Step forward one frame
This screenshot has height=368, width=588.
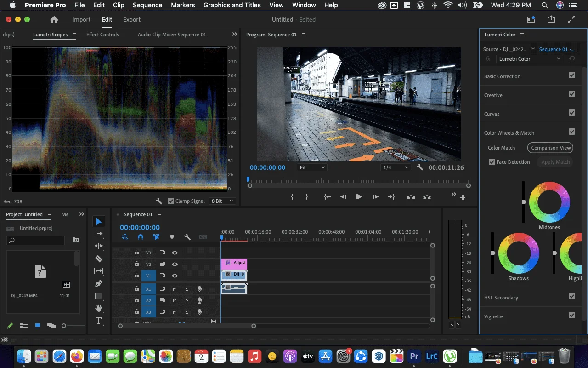click(375, 196)
